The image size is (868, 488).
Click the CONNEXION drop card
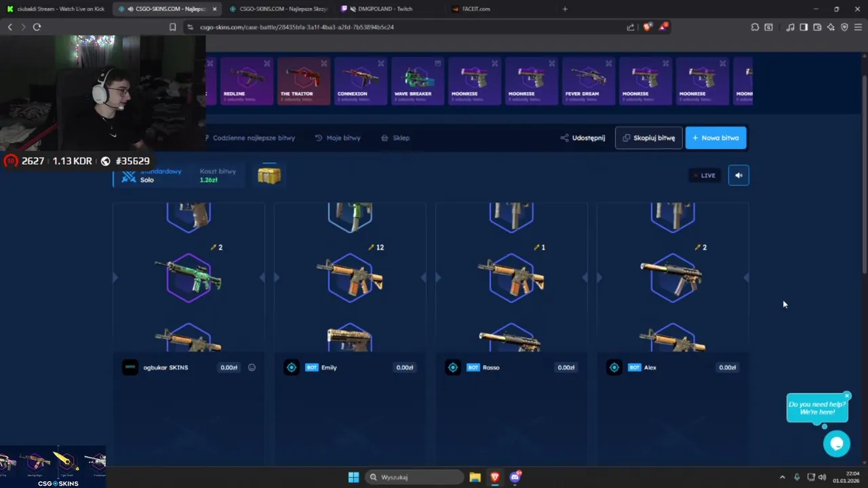click(x=360, y=81)
